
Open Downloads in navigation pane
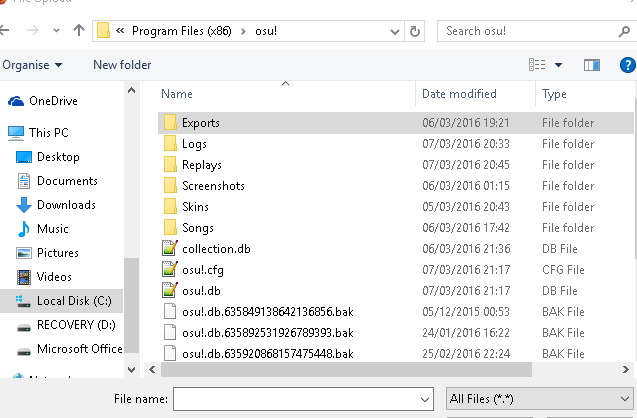coord(66,205)
